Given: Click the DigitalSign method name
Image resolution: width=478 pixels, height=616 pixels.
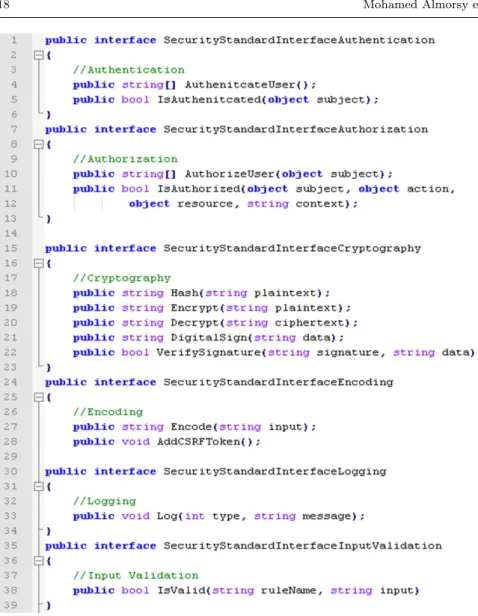Looking at the screenshot, I should point(209,338).
